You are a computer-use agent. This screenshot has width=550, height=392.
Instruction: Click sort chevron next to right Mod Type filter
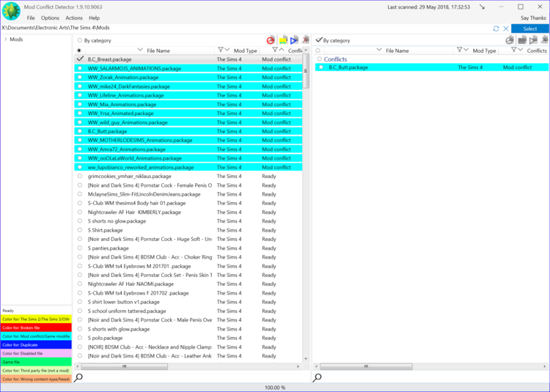point(466,50)
